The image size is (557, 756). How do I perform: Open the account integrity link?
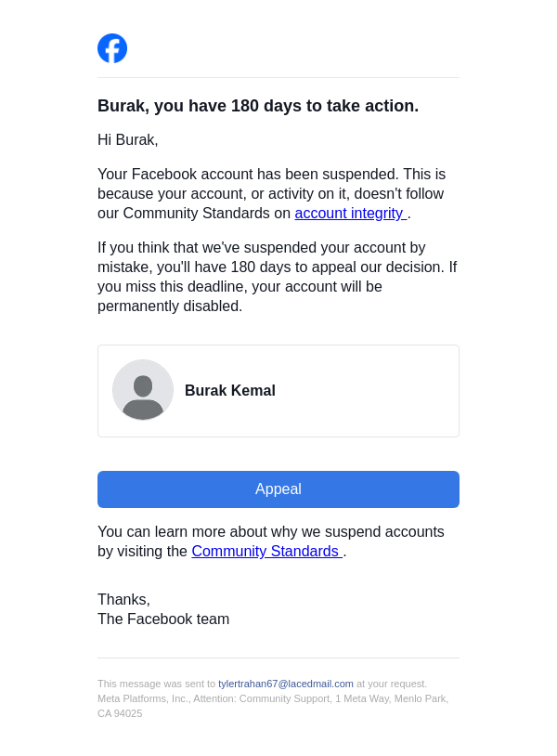349,214
